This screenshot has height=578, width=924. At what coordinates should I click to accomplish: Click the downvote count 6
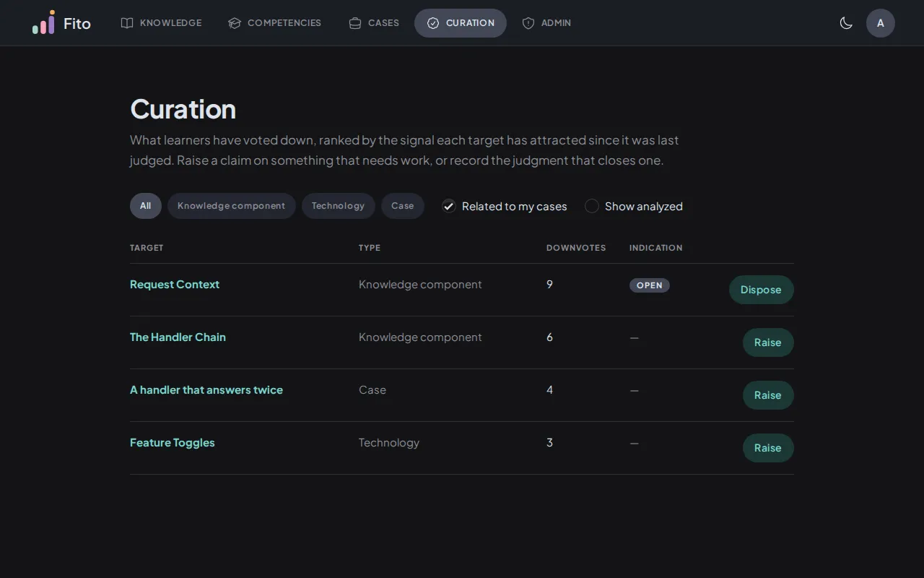click(x=549, y=337)
